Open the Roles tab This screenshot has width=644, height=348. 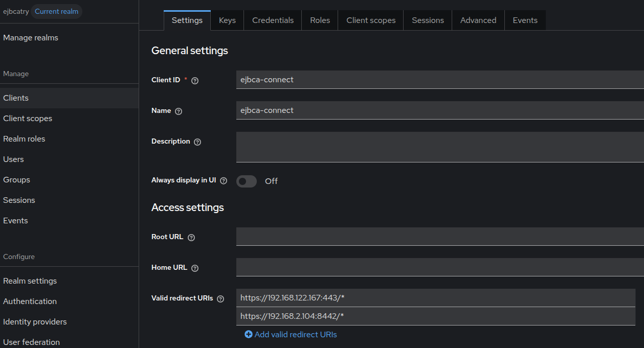pos(320,20)
